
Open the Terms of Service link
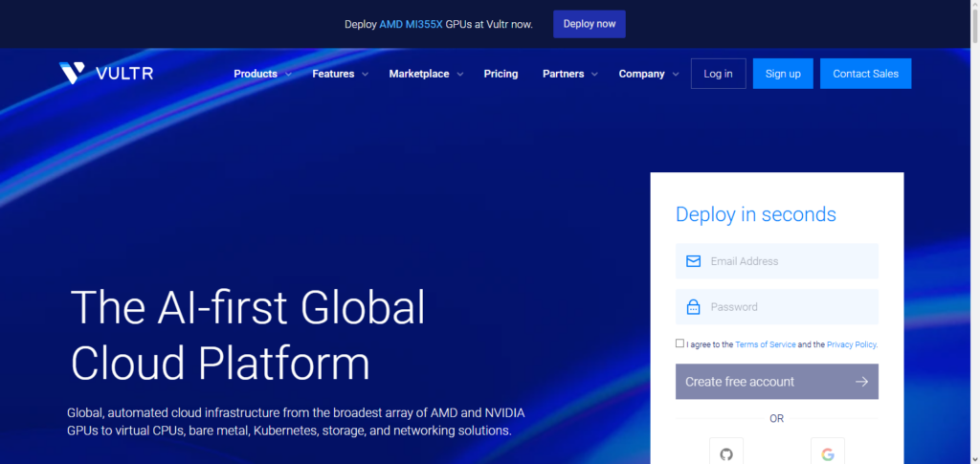click(765, 344)
